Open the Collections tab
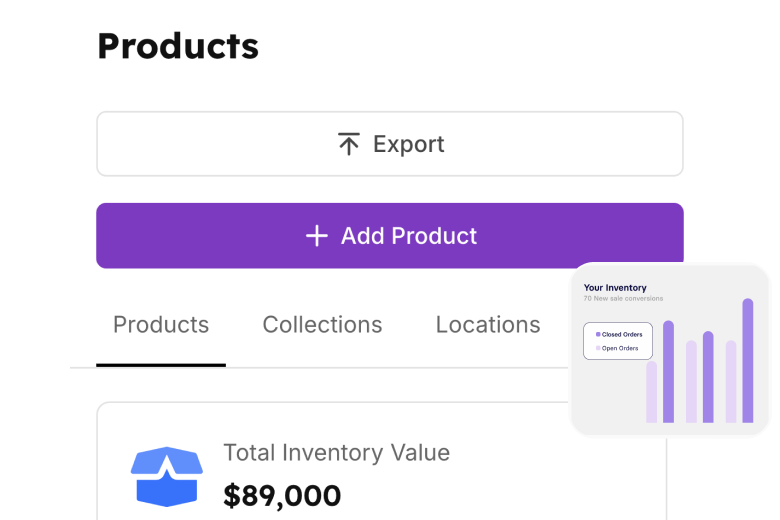Viewport: 780px width, 520px height. pyautogui.click(x=322, y=325)
